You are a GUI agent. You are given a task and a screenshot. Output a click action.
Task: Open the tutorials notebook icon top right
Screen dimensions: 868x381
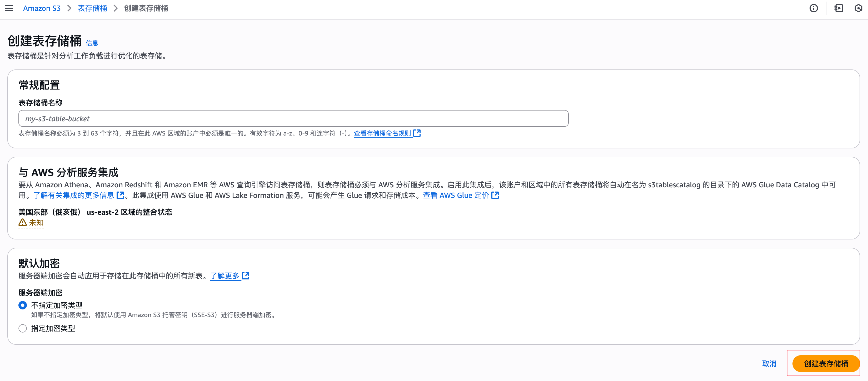click(839, 8)
